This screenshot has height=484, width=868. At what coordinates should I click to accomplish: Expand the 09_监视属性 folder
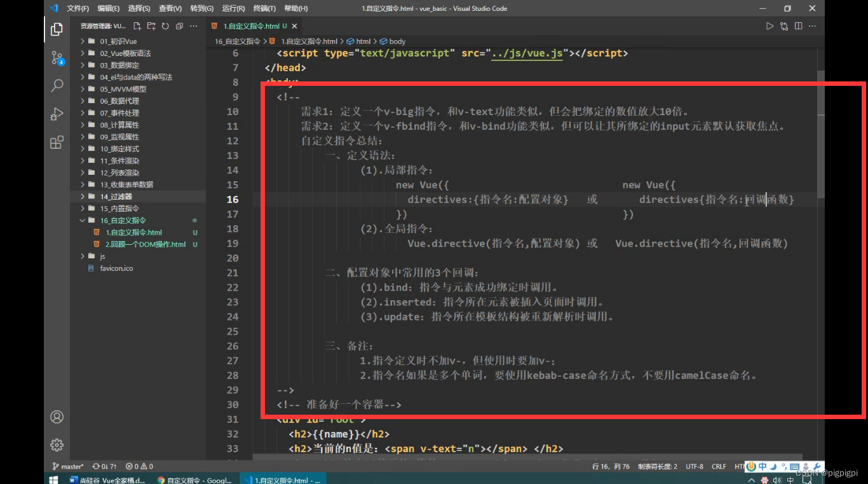138,137
